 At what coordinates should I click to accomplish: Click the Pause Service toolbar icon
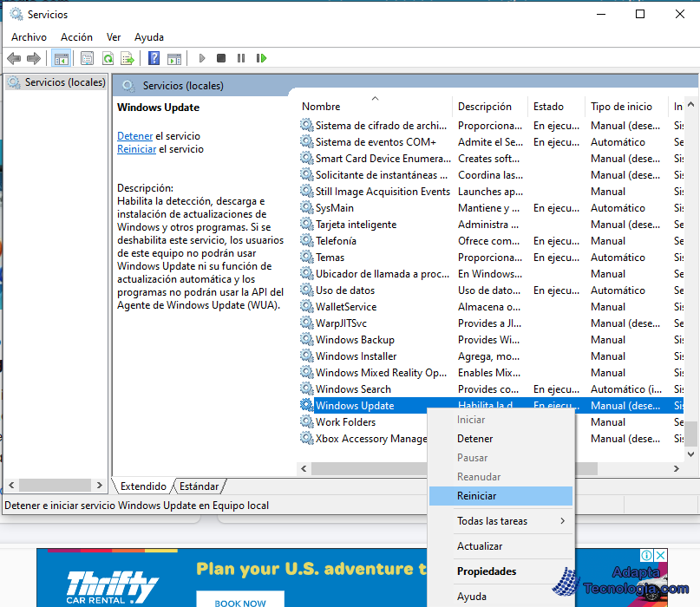(x=241, y=58)
